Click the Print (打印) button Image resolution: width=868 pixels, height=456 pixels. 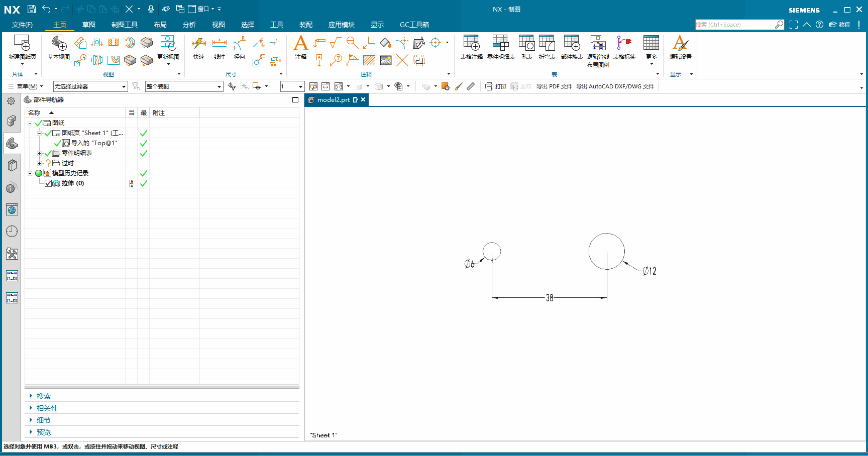(x=496, y=86)
